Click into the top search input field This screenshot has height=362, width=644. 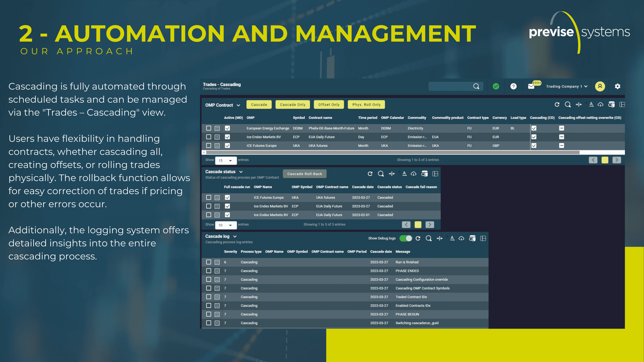point(450,86)
